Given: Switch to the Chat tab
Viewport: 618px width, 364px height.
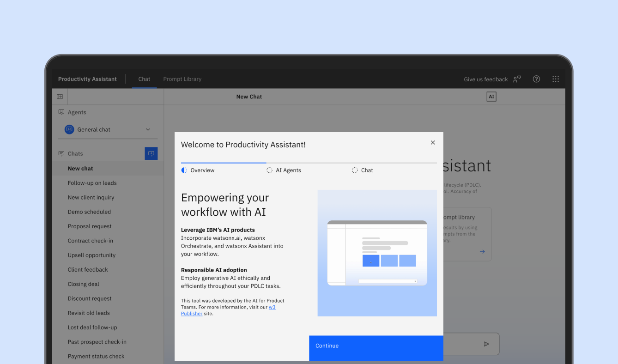Looking at the screenshot, I should [x=144, y=79].
